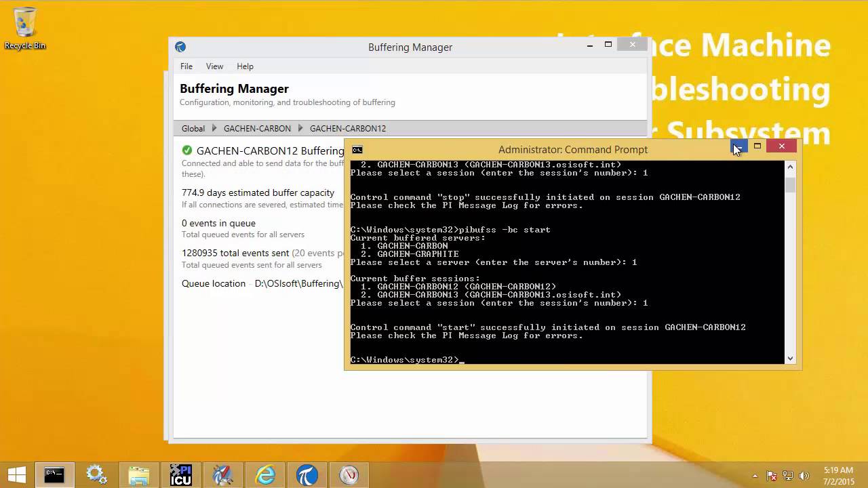
Task: Select the Global breadcrumb
Action: pyautogui.click(x=193, y=128)
